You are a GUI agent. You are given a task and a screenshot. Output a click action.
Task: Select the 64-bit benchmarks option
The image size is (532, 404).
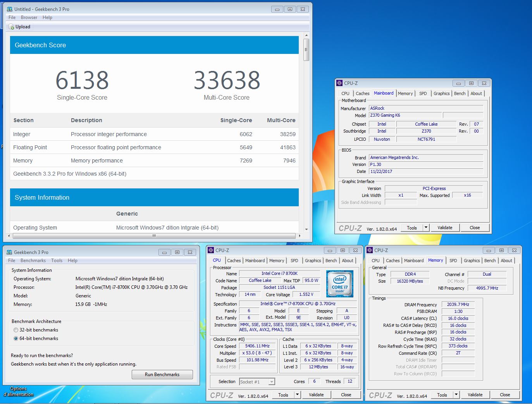pyautogui.click(x=16, y=338)
